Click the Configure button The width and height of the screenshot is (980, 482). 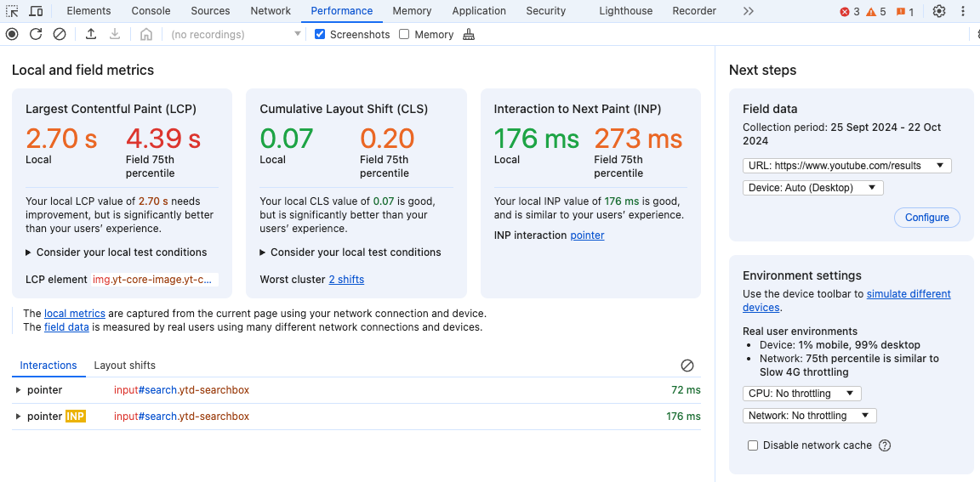[x=927, y=218]
